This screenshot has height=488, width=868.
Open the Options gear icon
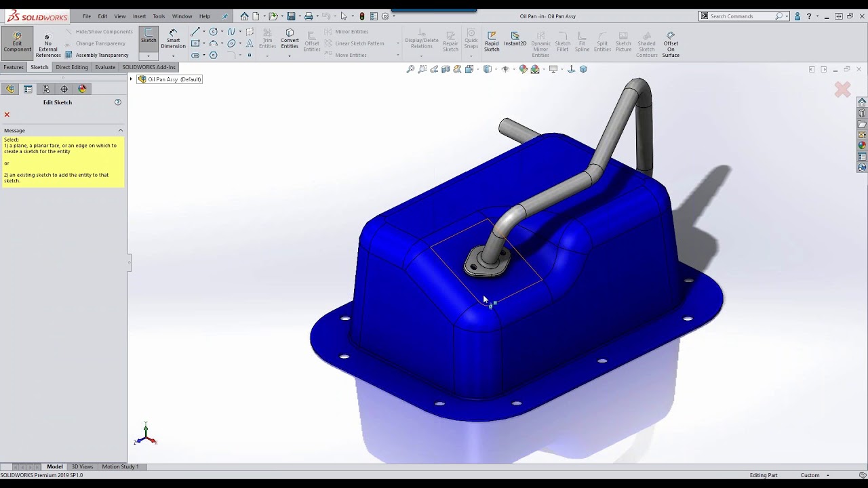click(385, 16)
